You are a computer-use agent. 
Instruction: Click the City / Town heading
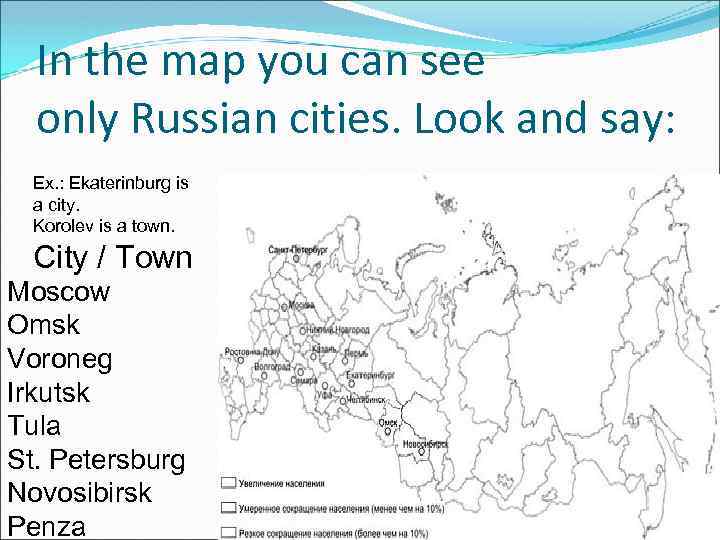coord(113,257)
